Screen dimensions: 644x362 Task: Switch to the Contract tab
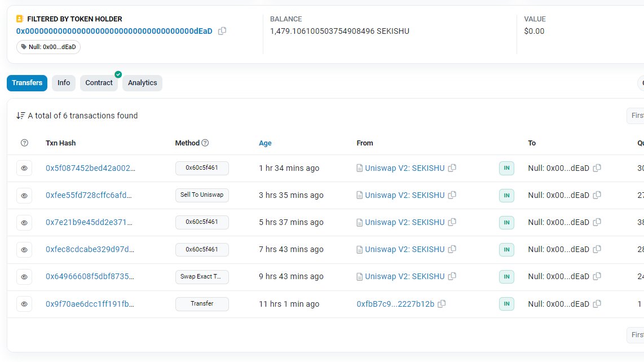99,82
